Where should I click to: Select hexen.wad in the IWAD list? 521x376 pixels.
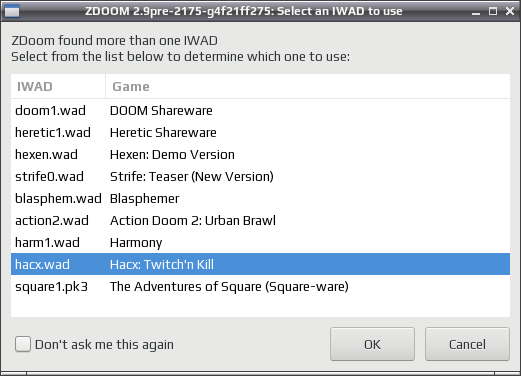260,154
